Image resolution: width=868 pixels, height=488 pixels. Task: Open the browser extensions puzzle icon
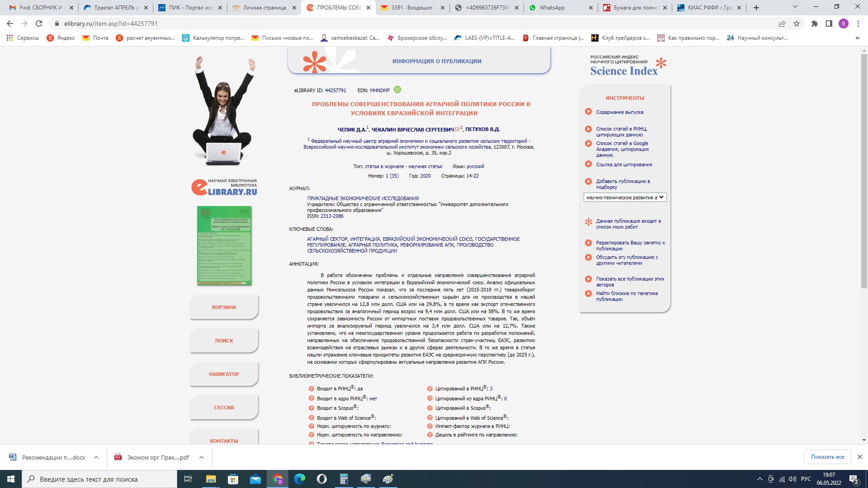(x=815, y=23)
